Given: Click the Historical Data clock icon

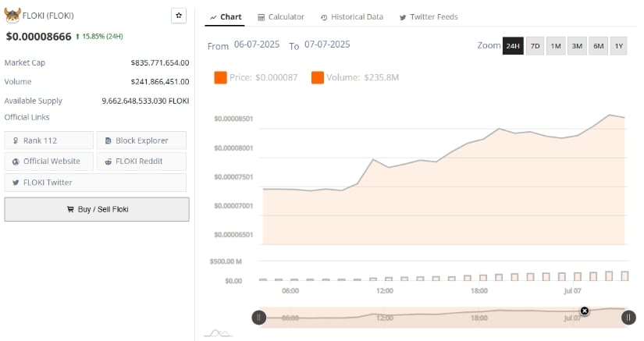Looking at the screenshot, I should pyautogui.click(x=324, y=17).
